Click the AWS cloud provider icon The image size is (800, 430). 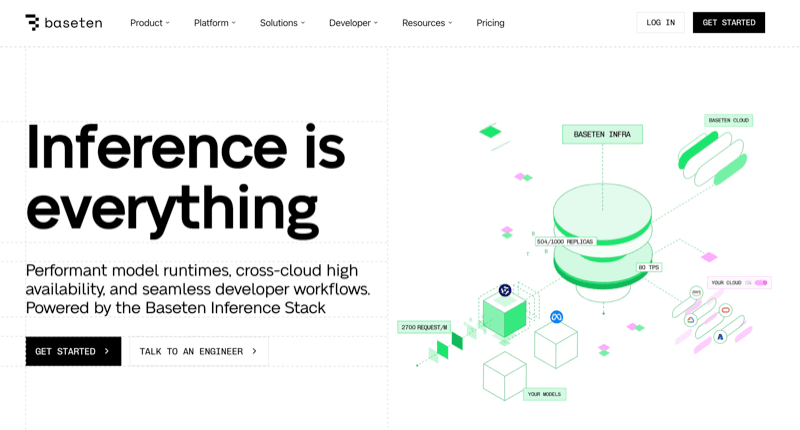click(x=696, y=293)
